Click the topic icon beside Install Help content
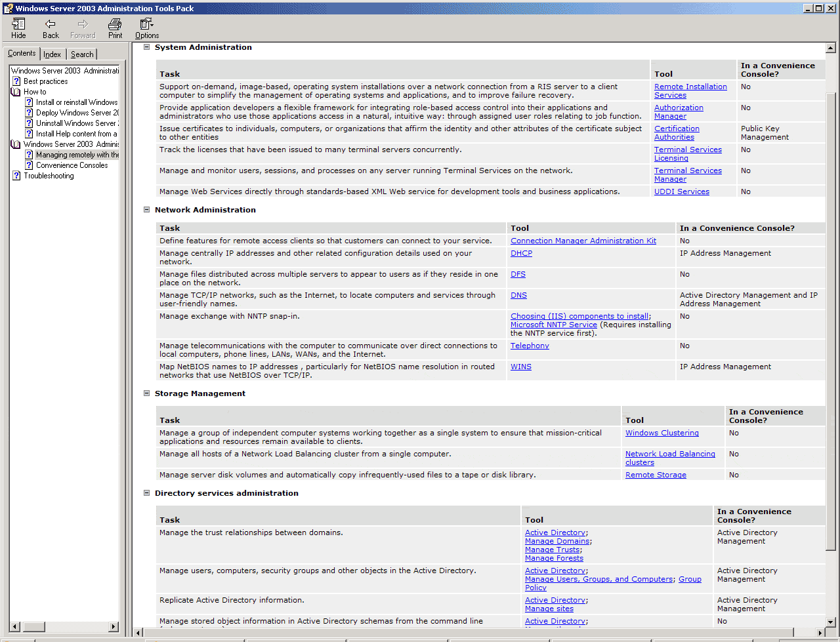 click(x=30, y=134)
